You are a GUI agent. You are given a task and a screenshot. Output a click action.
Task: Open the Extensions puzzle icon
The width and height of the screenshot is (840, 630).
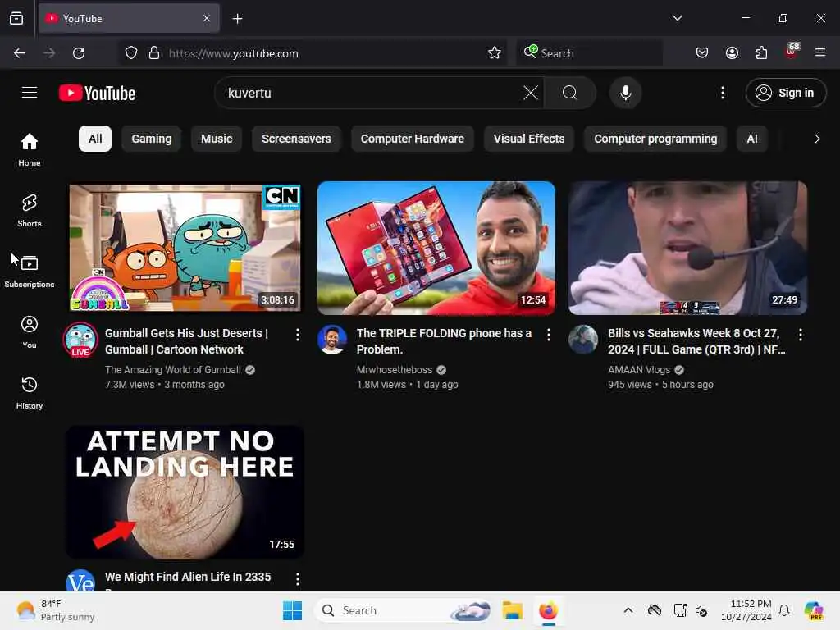(761, 53)
